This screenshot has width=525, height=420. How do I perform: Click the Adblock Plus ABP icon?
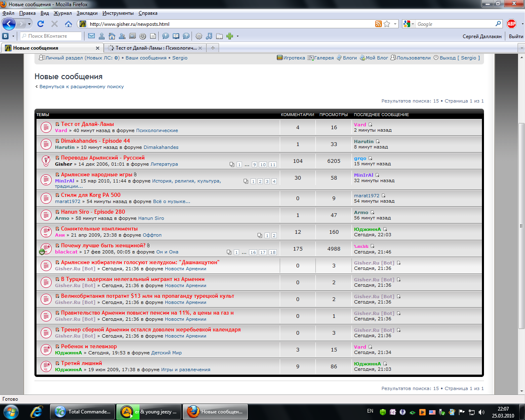coord(511,24)
